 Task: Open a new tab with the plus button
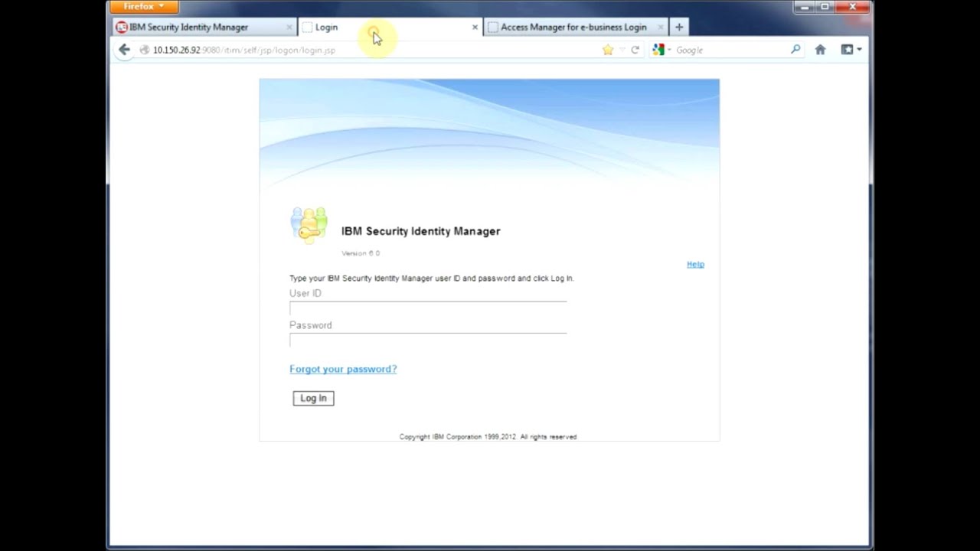pyautogui.click(x=679, y=28)
